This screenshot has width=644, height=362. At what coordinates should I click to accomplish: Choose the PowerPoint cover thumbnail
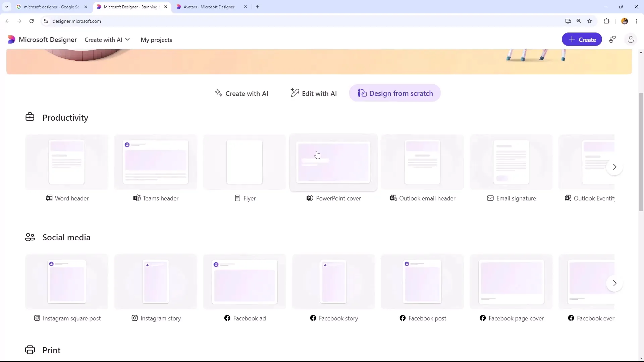point(333,162)
